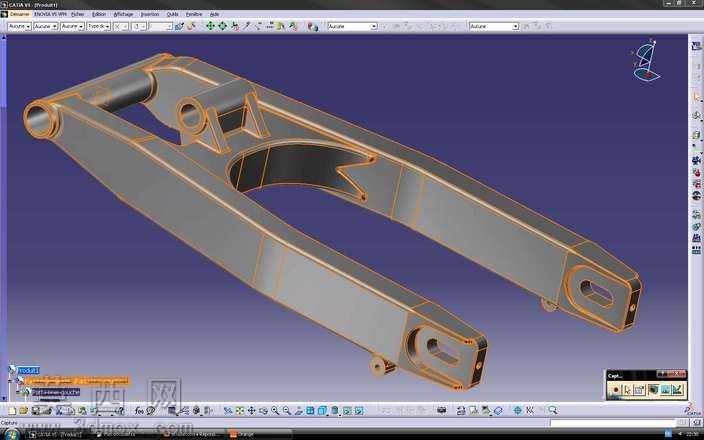Image resolution: width=704 pixels, height=440 pixels.
Task: Click the shading render style cylinder icon
Action: click(x=335, y=410)
